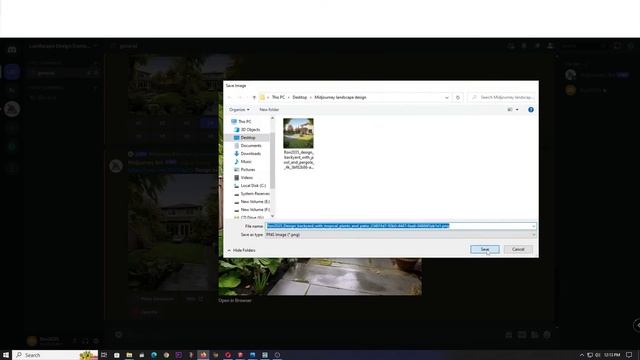Click the tree scrollbar up arrow
This screenshot has width=640, height=360.
pos(273,119)
